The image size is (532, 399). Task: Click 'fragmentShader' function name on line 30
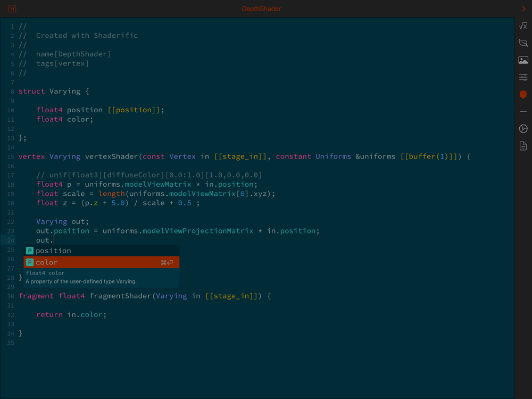[120, 296]
